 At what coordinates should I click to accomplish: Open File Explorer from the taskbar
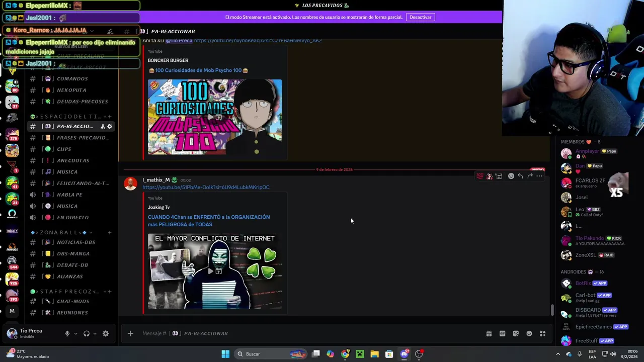click(374, 354)
